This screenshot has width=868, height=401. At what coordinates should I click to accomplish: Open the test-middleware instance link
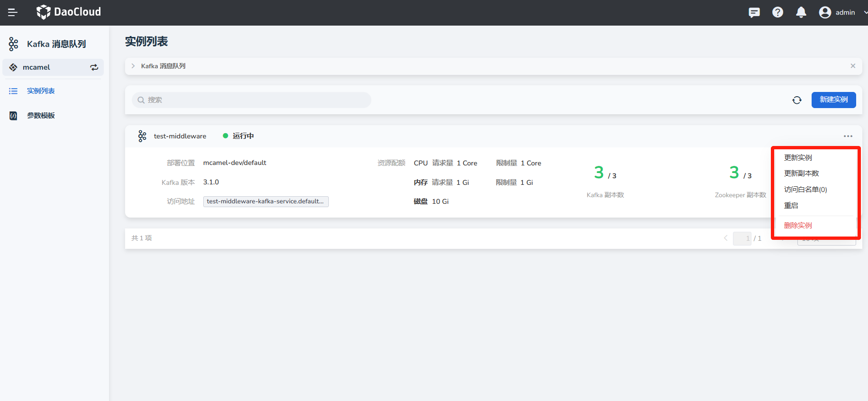tap(180, 136)
